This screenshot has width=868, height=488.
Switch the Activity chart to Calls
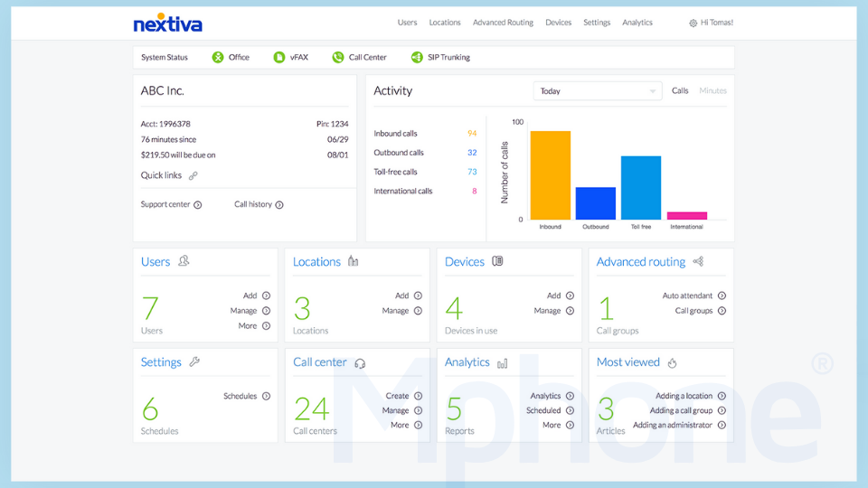tap(680, 90)
